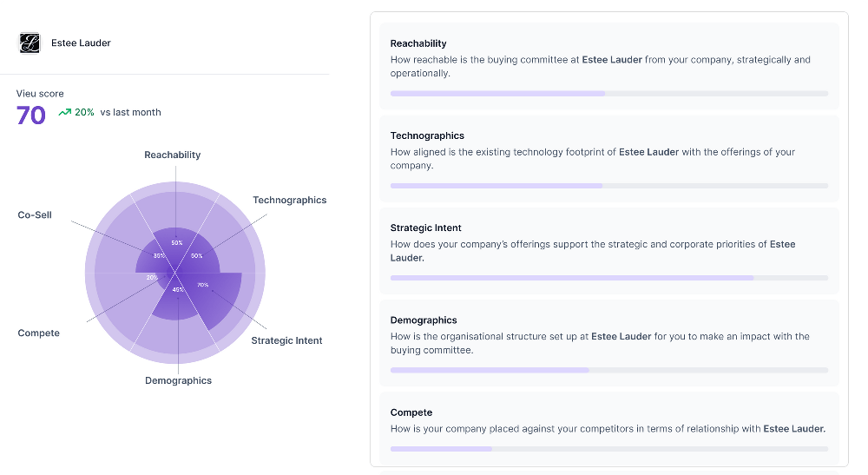This screenshot has width=868, height=475.
Task: Click the green upward trend arrow
Action: (x=64, y=112)
